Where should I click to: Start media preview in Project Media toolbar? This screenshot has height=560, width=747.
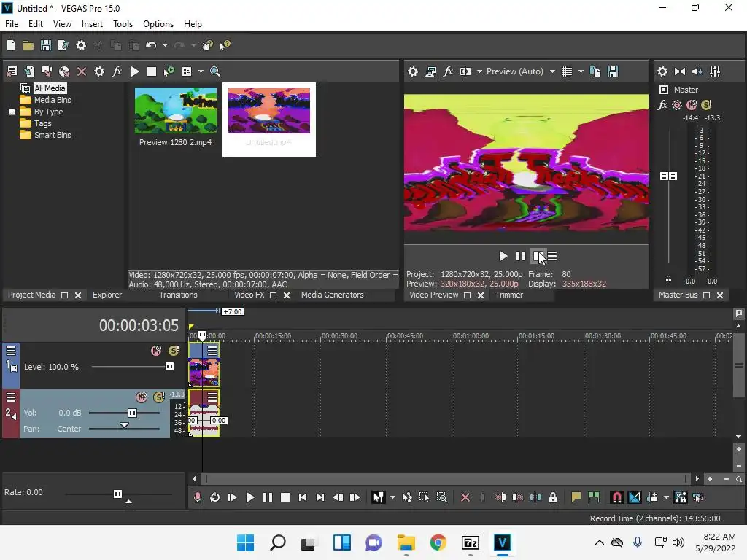135,71
